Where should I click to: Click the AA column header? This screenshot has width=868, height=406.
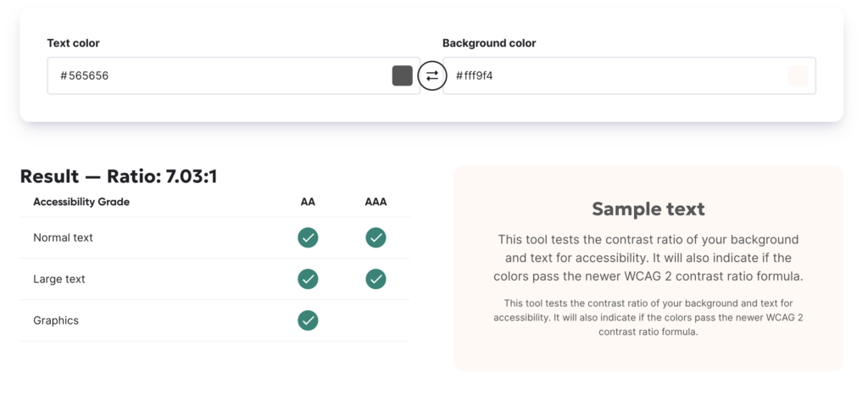pyautogui.click(x=308, y=203)
